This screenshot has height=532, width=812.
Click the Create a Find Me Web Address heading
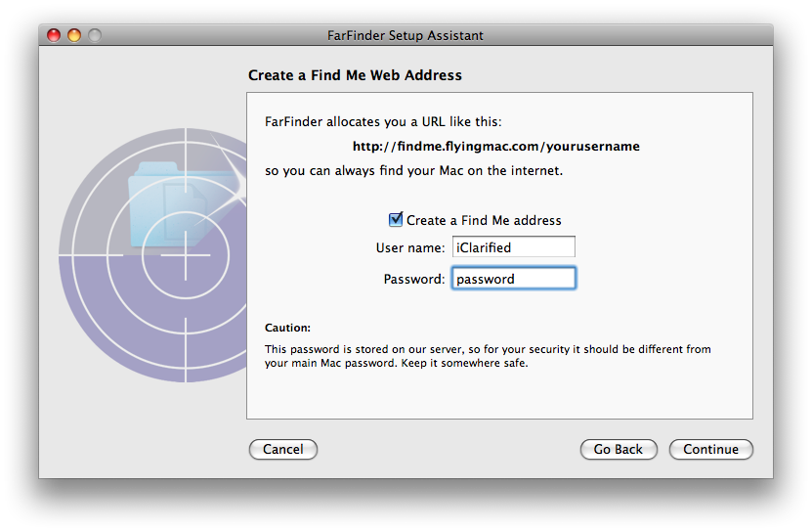(355, 75)
